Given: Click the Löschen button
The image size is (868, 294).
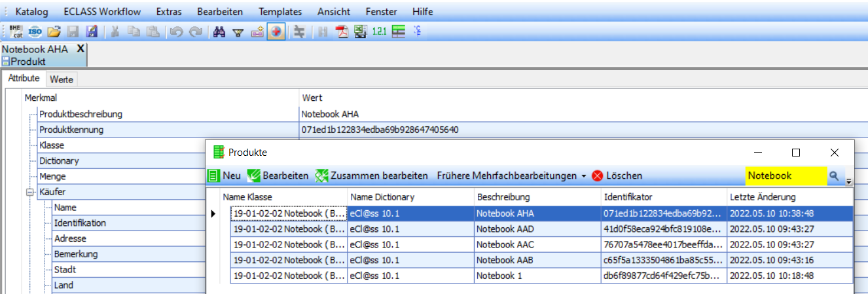Looking at the screenshot, I should click(617, 175).
